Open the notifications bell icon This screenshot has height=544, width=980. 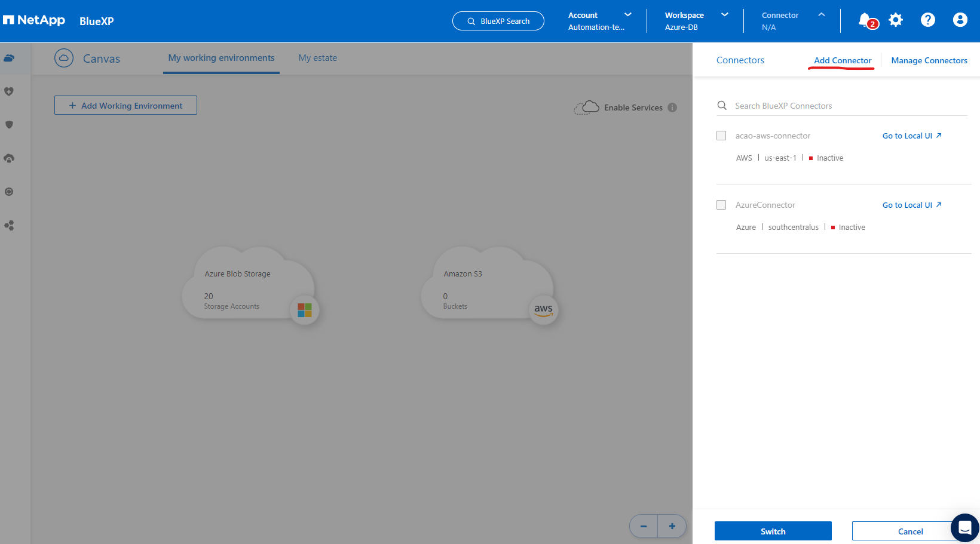pos(865,20)
